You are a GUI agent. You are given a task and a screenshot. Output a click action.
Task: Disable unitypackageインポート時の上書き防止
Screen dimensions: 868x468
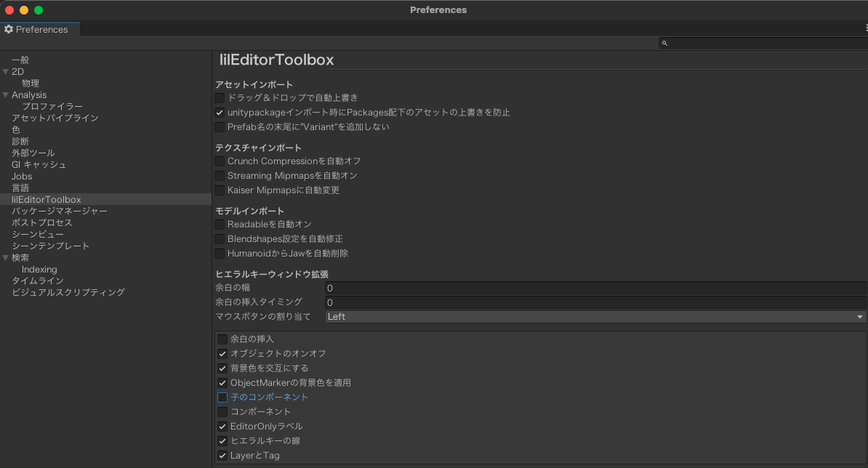(220, 113)
